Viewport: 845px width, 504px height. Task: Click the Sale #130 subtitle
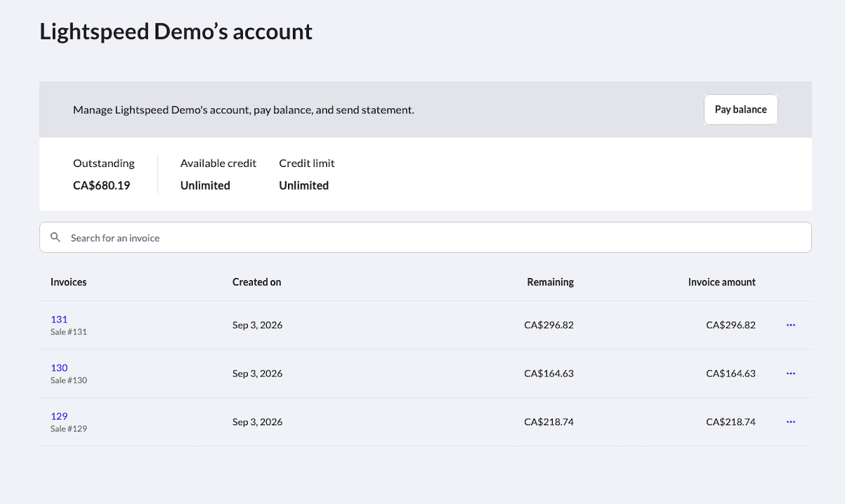69,380
